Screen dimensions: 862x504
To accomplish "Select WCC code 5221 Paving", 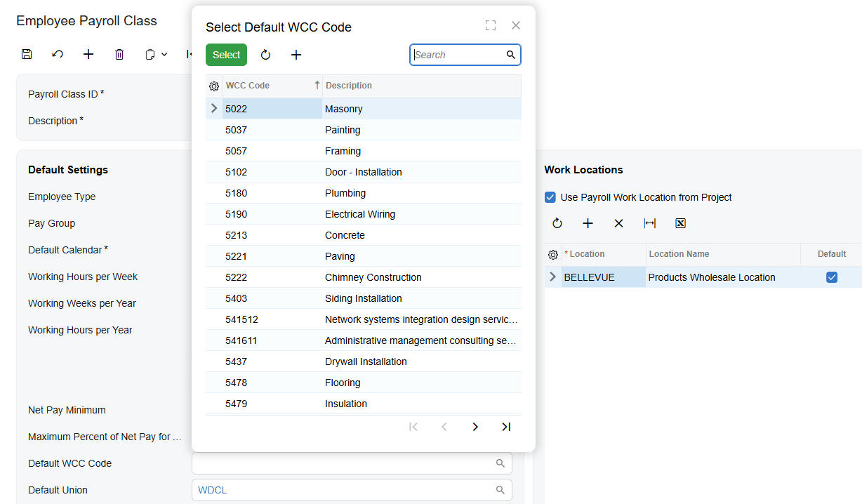I will point(364,256).
